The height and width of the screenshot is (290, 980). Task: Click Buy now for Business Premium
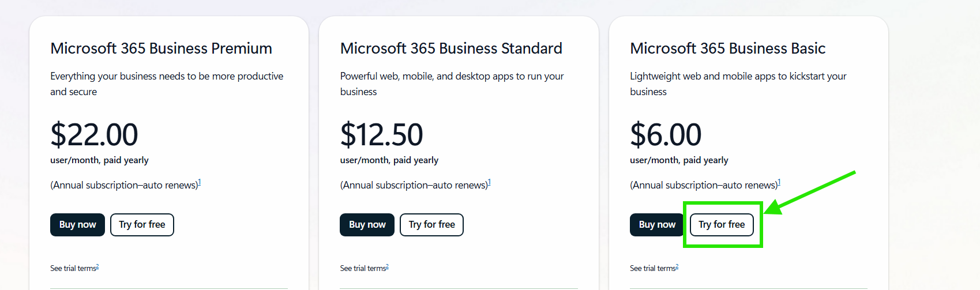(x=77, y=225)
